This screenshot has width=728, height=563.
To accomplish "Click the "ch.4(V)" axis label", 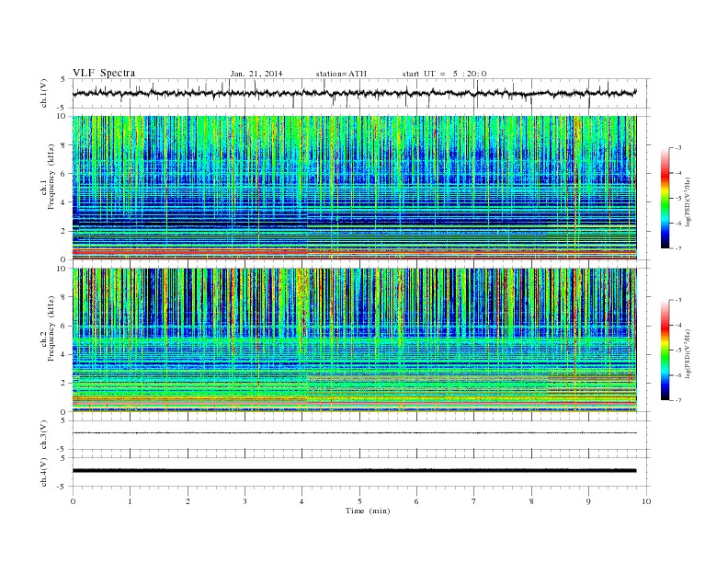I will 44,472.
